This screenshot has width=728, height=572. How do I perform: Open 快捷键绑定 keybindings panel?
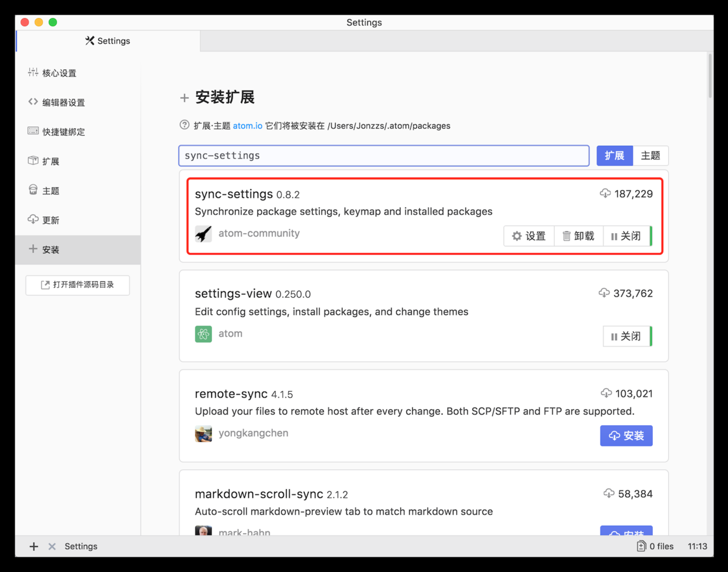point(63,132)
